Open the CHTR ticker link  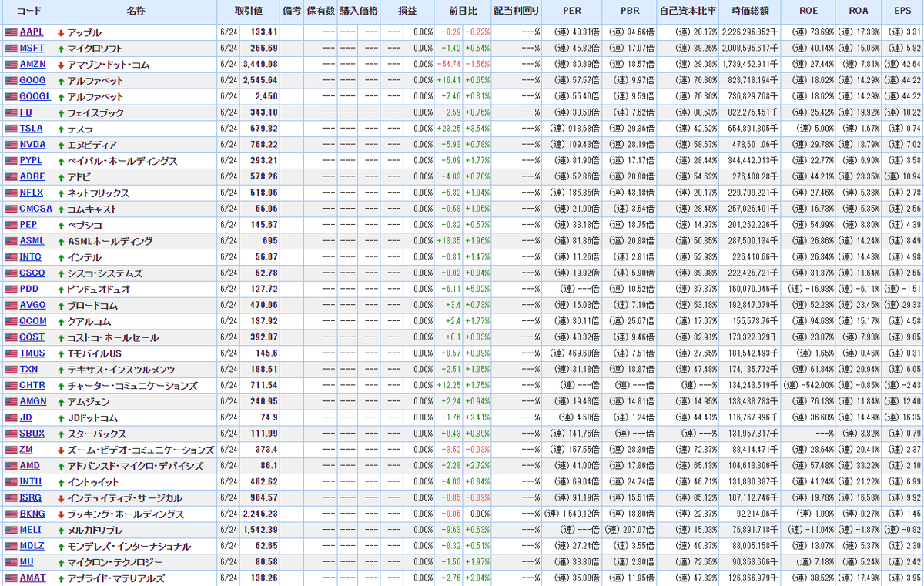(x=32, y=385)
